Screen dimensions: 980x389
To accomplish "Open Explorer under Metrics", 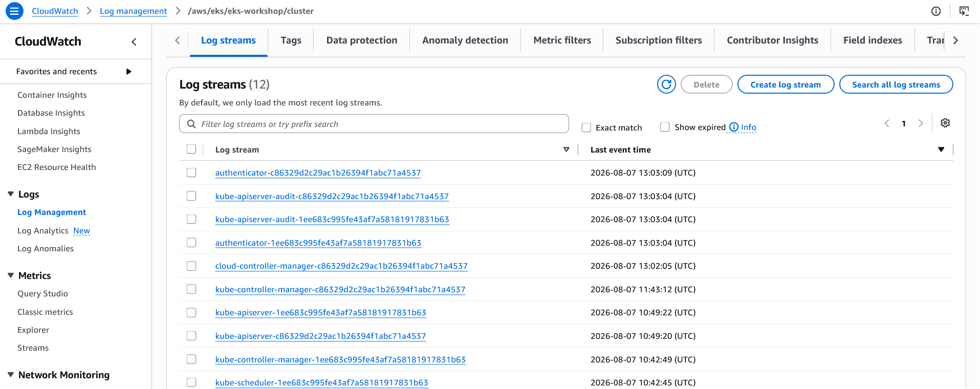I will click(x=33, y=330).
